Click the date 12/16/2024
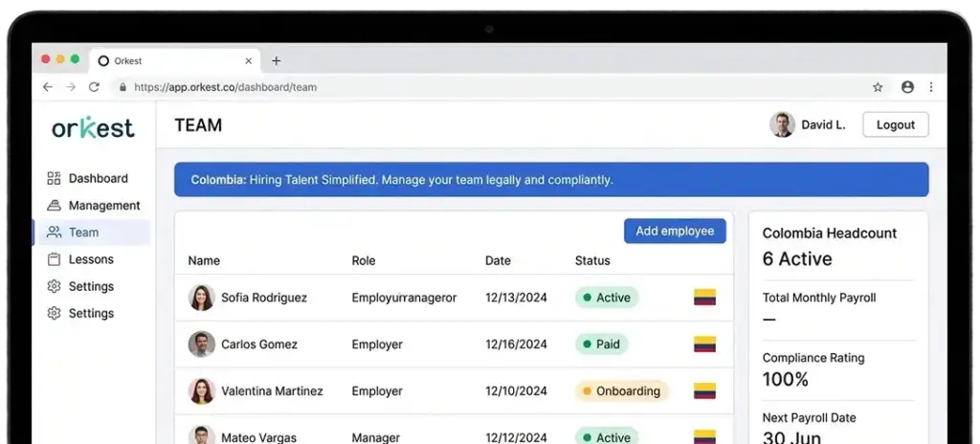980x444 pixels. pyautogui.click(x=516, y=344)
